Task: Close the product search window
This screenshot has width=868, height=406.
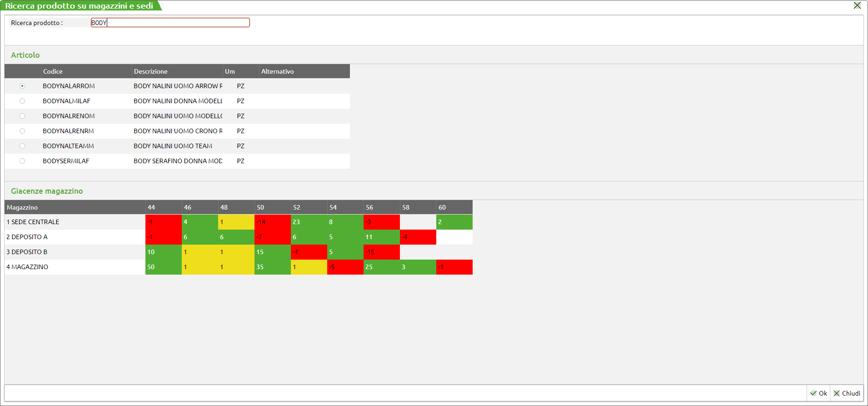Action: pos(857,5)
